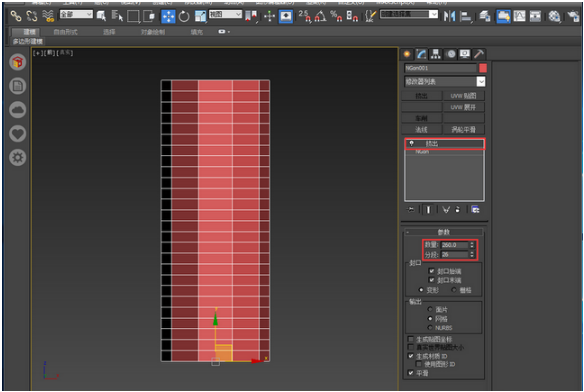Click the Align tool icon
This screenshot has width=584, height=392.
(466, 16)
